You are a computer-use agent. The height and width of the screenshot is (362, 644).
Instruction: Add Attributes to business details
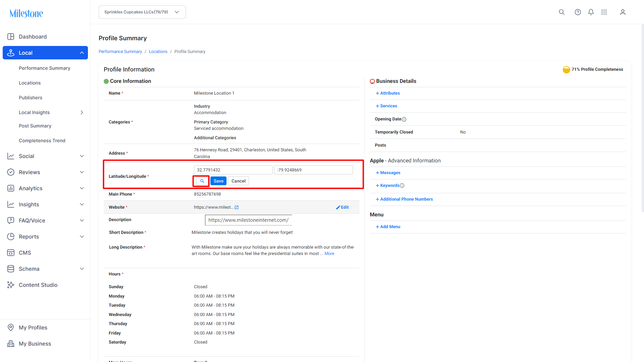coord(388,93)
